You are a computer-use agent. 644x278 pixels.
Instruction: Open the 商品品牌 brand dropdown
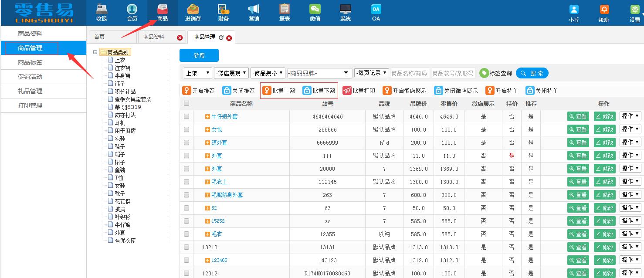click(x=319, y=73)
